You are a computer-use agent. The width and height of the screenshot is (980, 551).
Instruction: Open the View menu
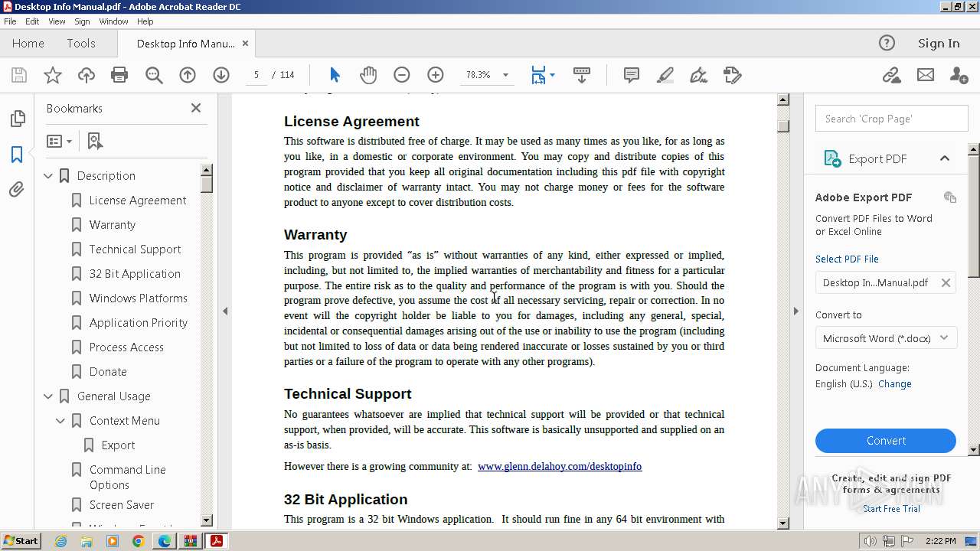[57, 21]
